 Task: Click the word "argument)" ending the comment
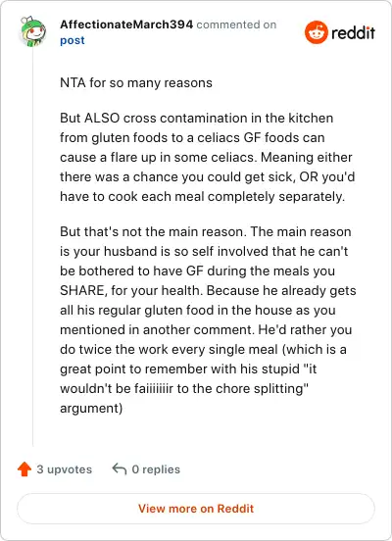(91, 408)
